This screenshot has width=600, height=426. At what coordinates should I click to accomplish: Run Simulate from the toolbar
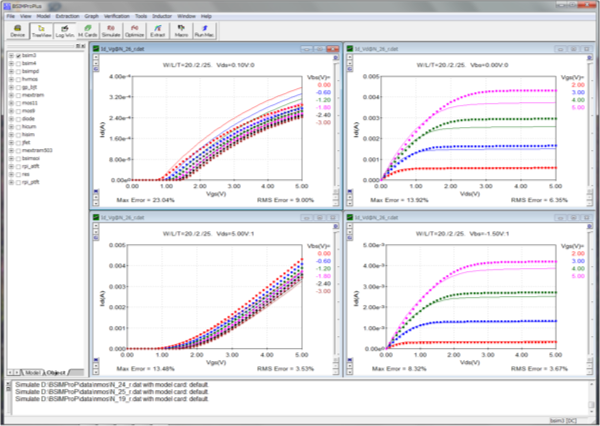coord(110,32)
